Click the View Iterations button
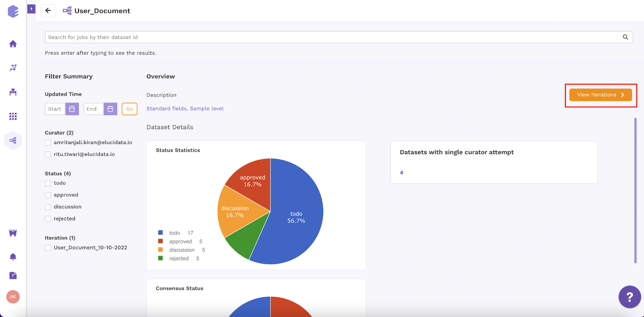 click(601, 95)
